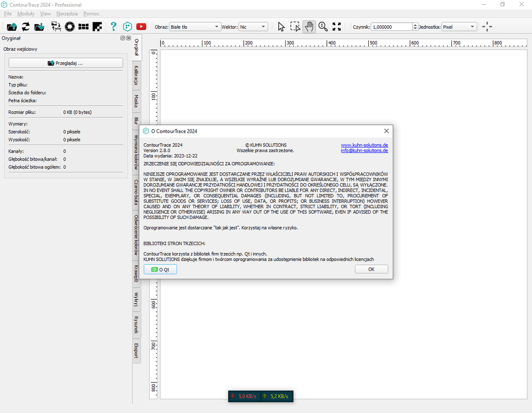
Task: Open the YouTube tutorials icon
Action: [x=141, y=27]
